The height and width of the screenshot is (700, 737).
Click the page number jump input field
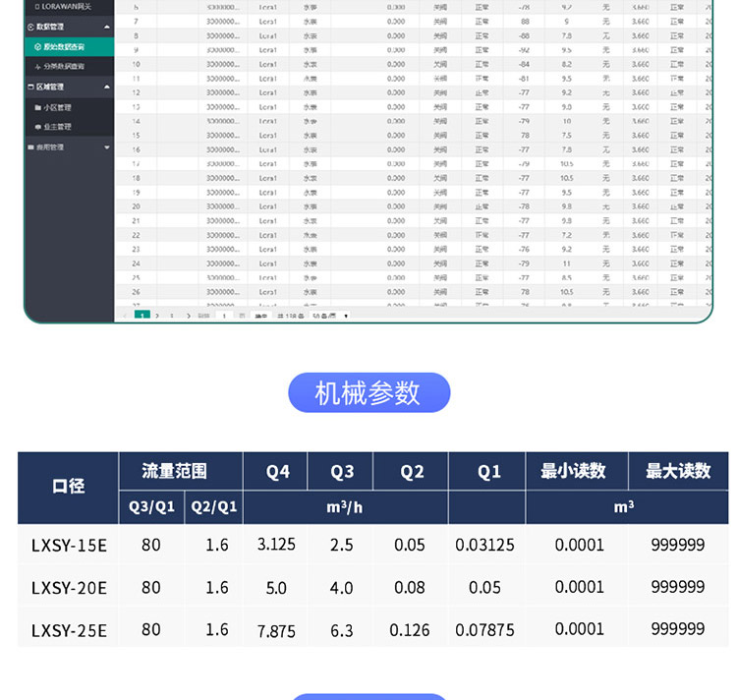[224, 316]
